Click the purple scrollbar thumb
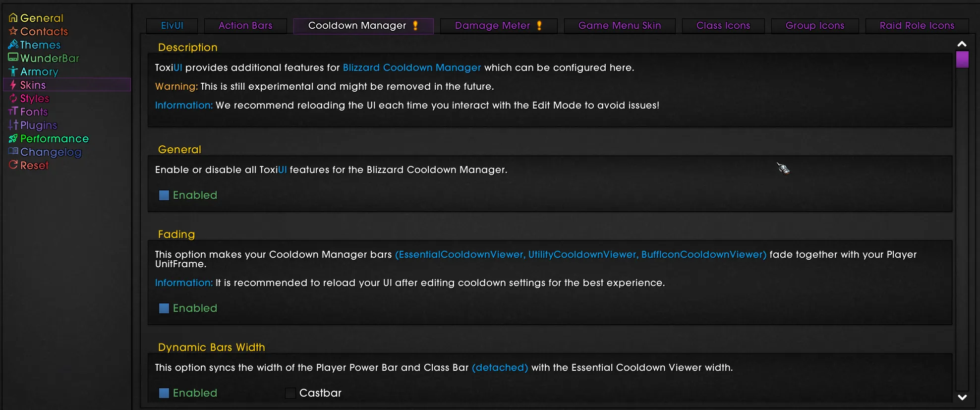The width and height of the screenshot is (980, 410). point(962,59)
